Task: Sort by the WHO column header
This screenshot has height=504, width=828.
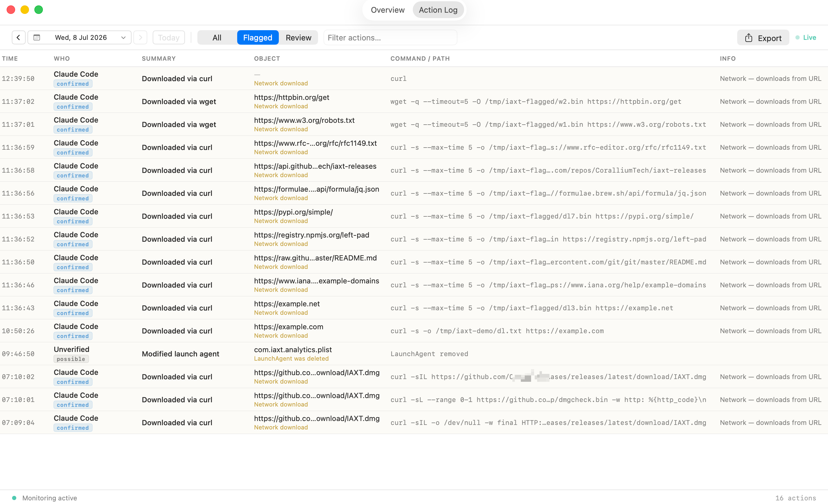Action: pos(62,59)
